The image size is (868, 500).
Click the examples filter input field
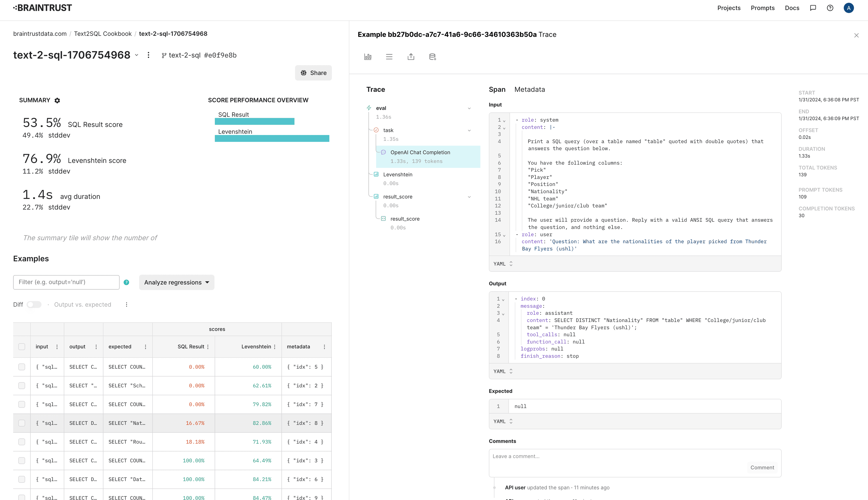[x=66, y=282]
